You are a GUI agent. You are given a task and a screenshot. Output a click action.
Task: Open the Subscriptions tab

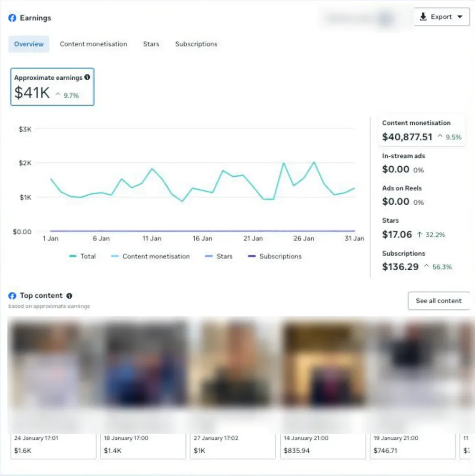pyautogui.click(x=196, y=44)
